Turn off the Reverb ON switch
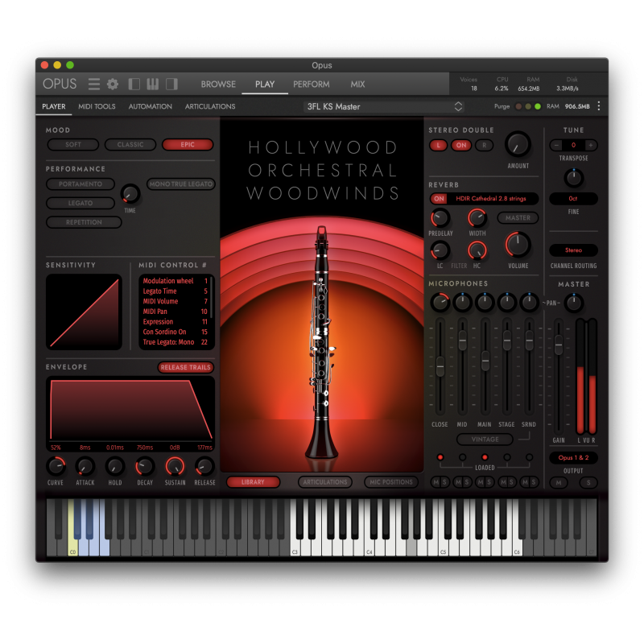Screen dimensions: 644x644 click(439, 199)
